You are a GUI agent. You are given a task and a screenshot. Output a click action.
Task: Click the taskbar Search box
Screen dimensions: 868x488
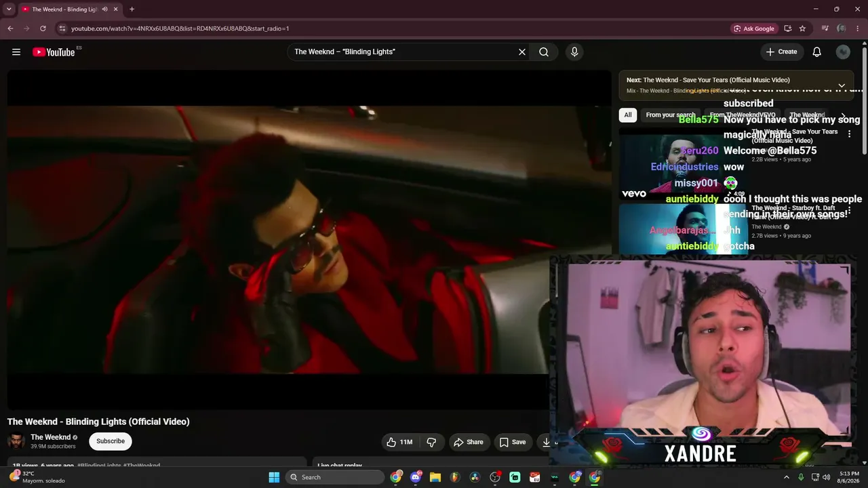(335, 477)
